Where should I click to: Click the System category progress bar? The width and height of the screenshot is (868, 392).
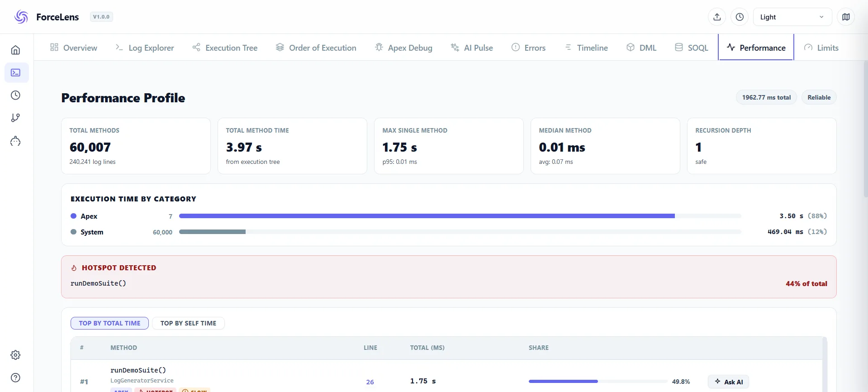point(460,232)
